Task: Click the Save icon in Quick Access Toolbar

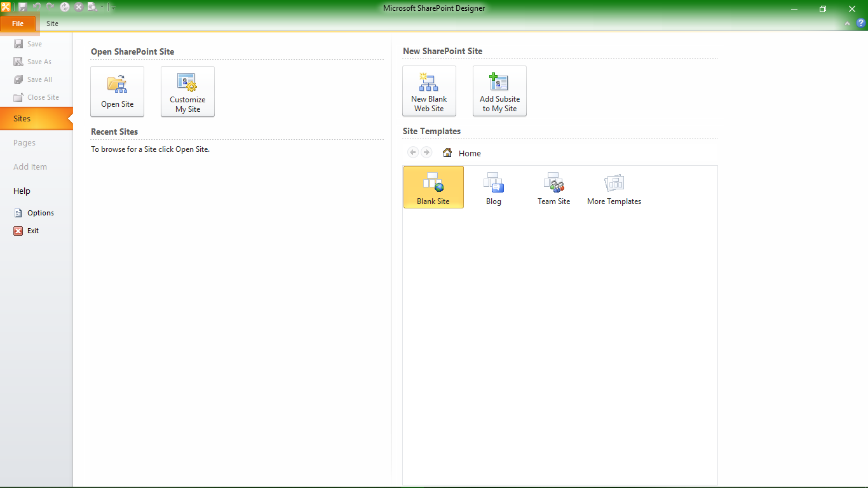Action: pos(23,7)
